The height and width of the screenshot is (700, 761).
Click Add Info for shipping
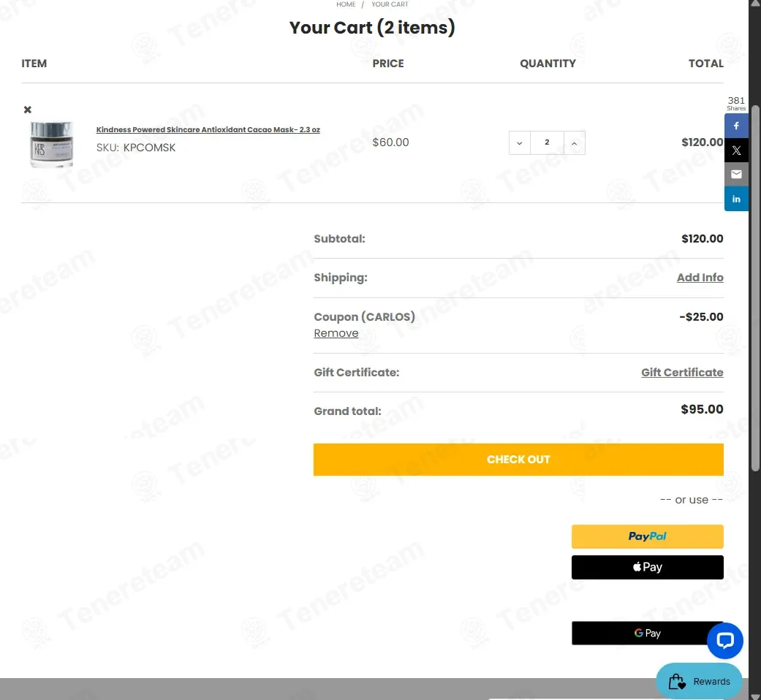point(700,278)
